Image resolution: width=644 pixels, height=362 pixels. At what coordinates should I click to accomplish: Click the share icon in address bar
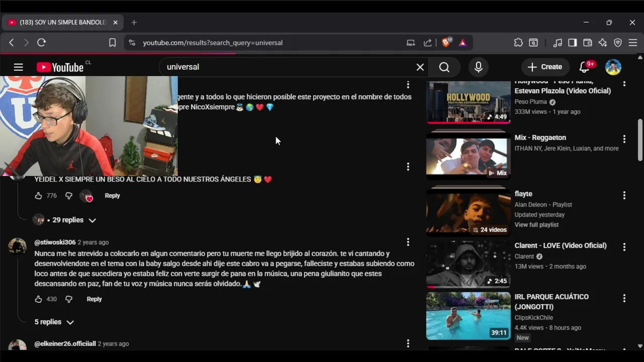click(428, 43)
